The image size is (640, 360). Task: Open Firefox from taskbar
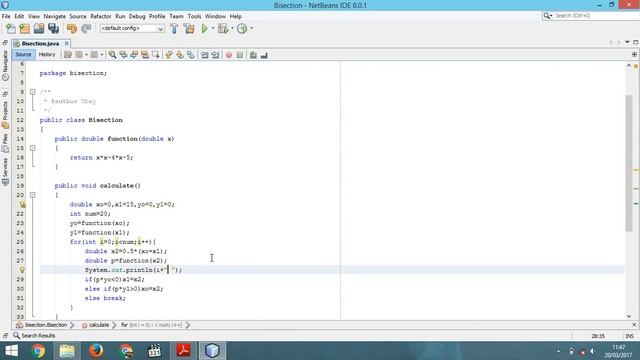(x=96, y=351)
